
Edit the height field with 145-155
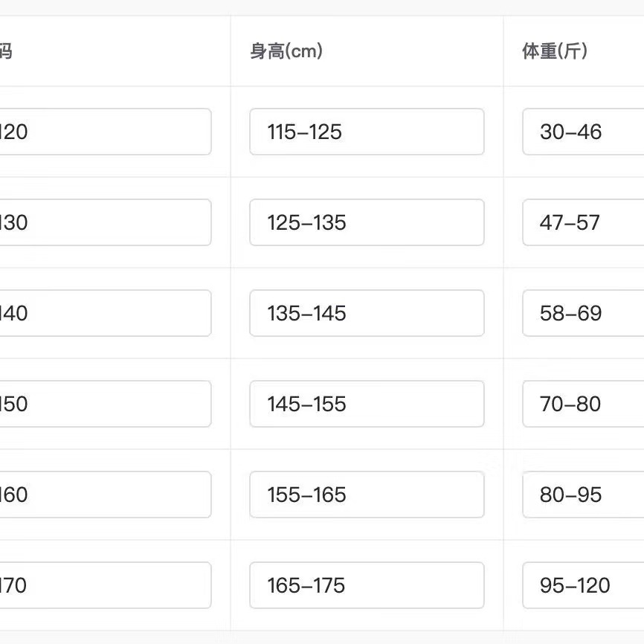tap(367, 404)
